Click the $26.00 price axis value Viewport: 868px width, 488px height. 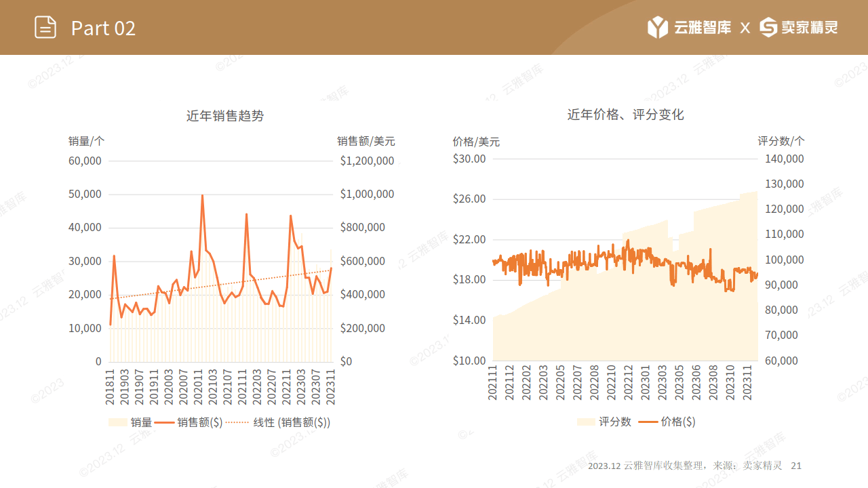tap(469, 199)
